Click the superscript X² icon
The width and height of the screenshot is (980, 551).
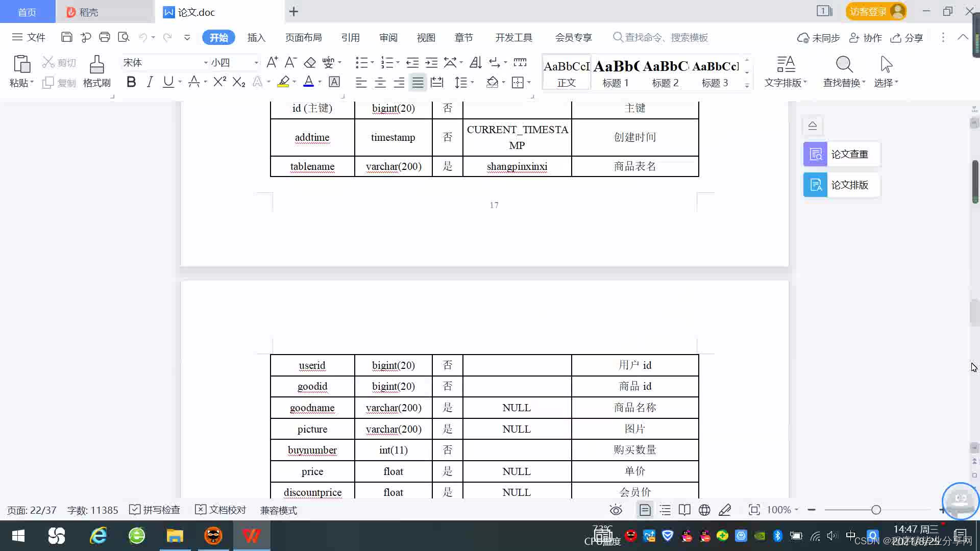pos(219,82)
